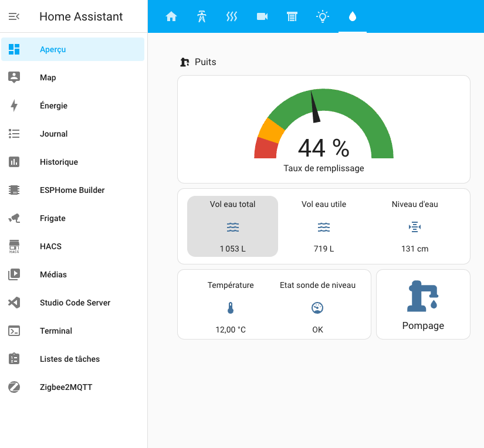Click the ESPHome Builder chip icon
Screen dimensions: 484x448
click(14, 190)
